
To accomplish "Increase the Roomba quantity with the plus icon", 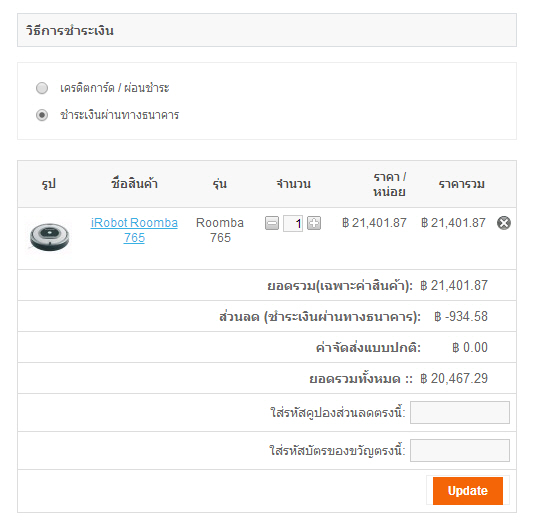I will pyautogui.click(x=314, y=223).
